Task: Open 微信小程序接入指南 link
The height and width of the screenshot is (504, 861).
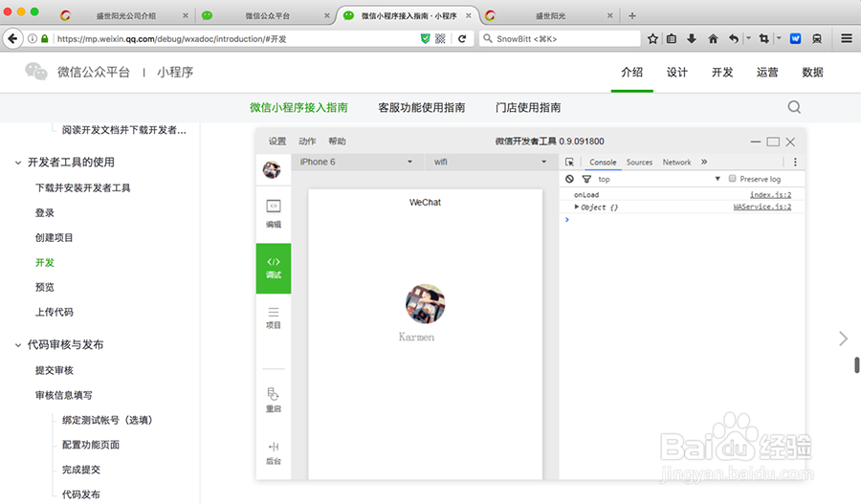Action: pyautogui.click(x=298, y=108)
